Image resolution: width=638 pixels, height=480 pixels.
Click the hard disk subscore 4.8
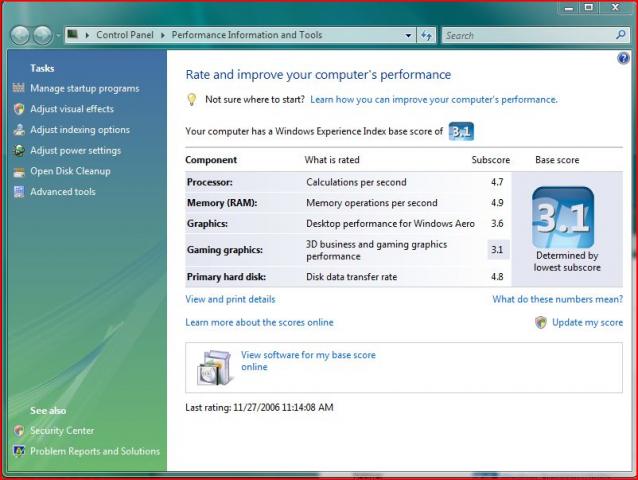(497, 277)
